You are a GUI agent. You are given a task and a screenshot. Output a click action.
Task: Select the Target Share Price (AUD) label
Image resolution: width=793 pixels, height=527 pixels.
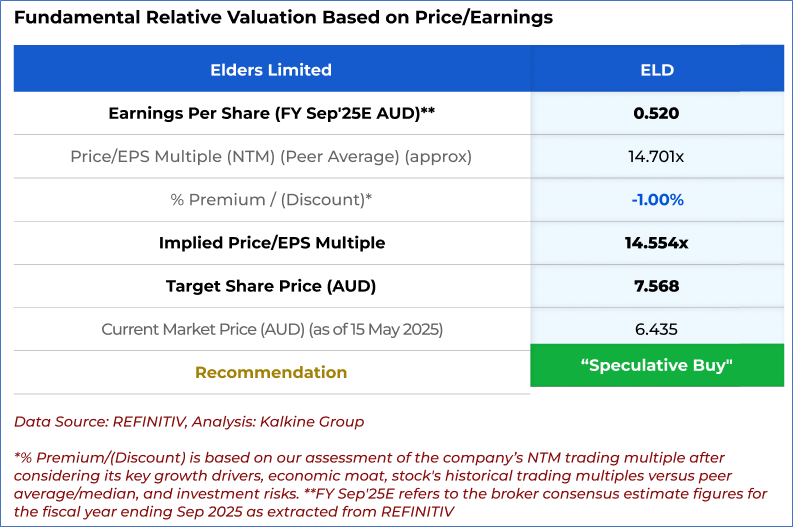pyautogui.click(x=271, y=286)
